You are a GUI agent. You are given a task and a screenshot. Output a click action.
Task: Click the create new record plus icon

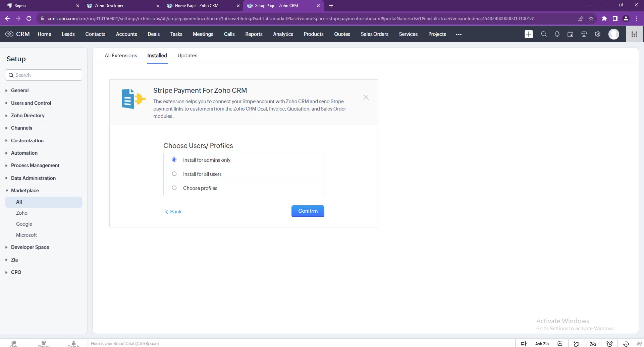point(529,34)
